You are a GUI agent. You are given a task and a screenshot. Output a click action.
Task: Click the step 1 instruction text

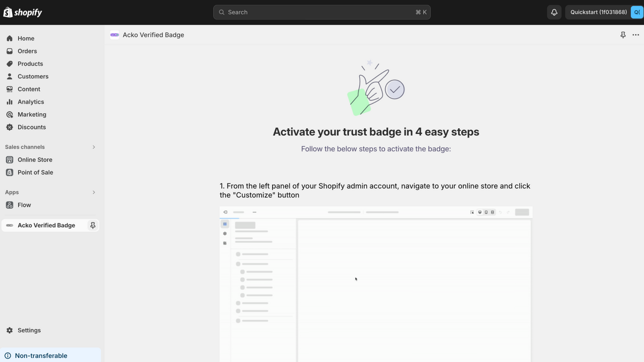(x=375, y=191)
